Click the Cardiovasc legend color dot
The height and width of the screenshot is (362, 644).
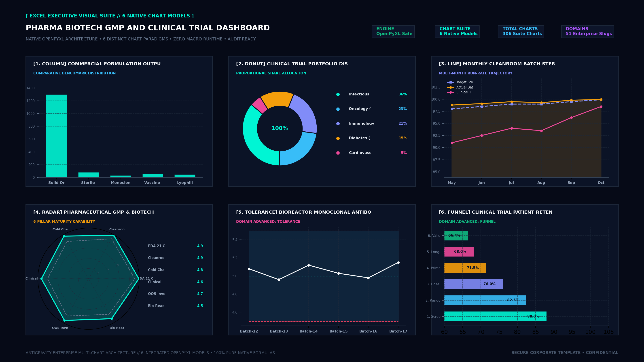tap(338, 153)
